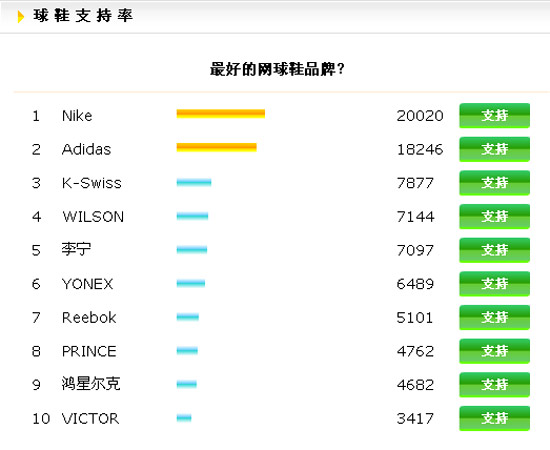Support Reebok via its green button
Screen dimensions: 550x450
point(494,317)
